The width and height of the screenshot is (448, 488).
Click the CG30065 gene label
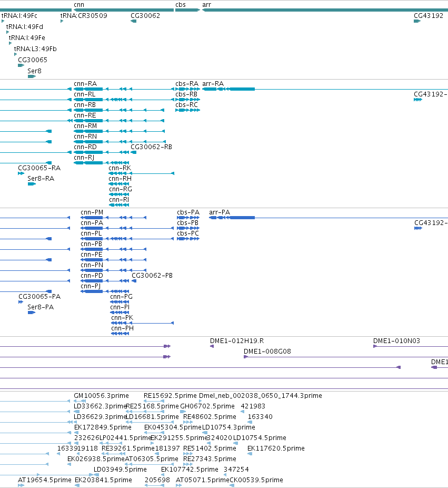33,60
